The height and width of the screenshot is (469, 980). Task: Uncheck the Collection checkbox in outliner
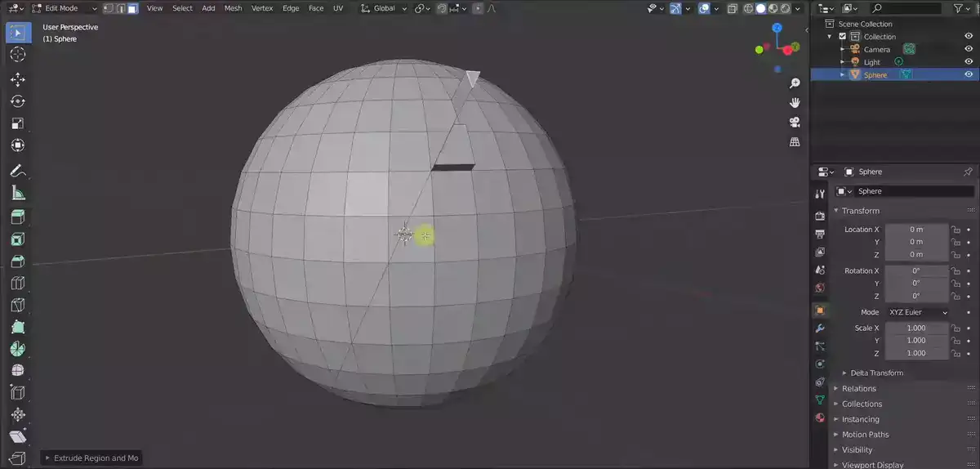tap(842, 37)
